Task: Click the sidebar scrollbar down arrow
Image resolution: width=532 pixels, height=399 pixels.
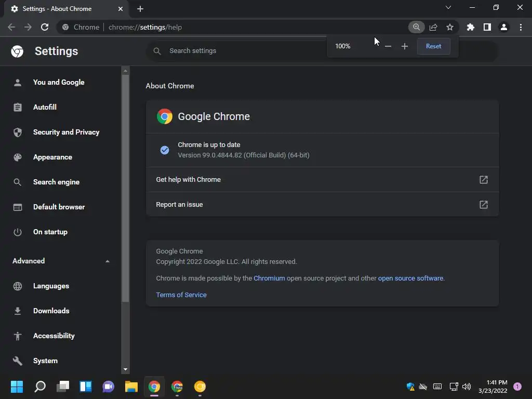Action: coord(126,369)
